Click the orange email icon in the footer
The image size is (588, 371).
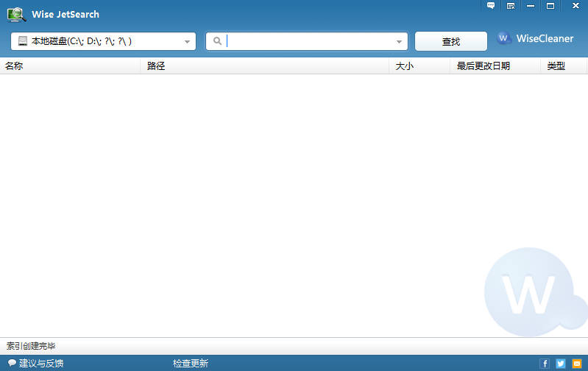(x=577, y=364)
